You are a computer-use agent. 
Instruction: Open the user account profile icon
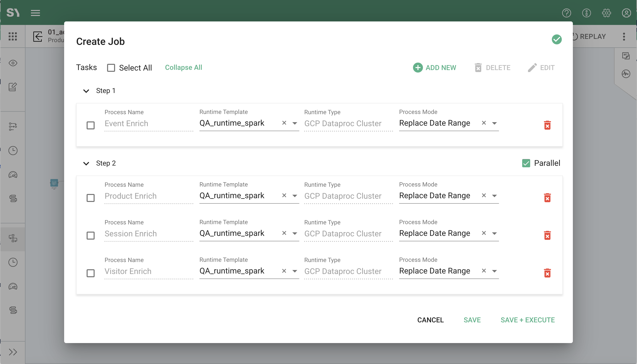tap(626, 13)
